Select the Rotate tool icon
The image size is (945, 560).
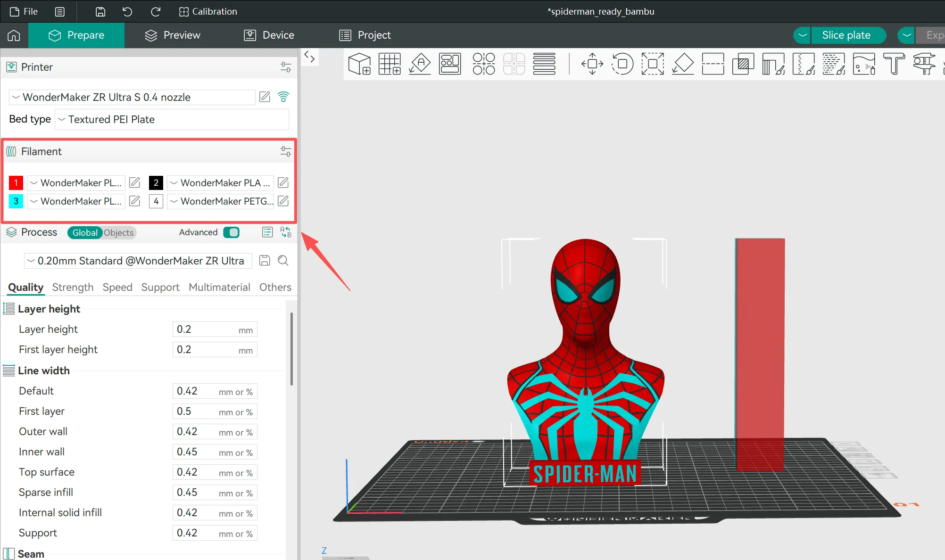coord(622,64)
